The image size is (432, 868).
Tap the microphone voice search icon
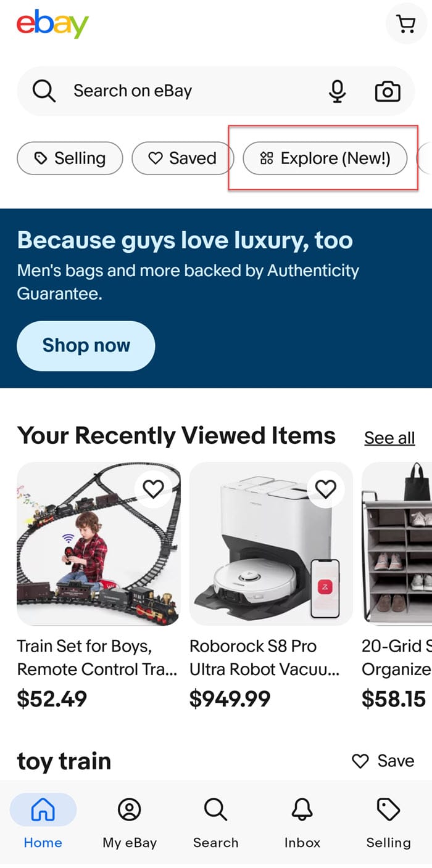click(337, 92)
